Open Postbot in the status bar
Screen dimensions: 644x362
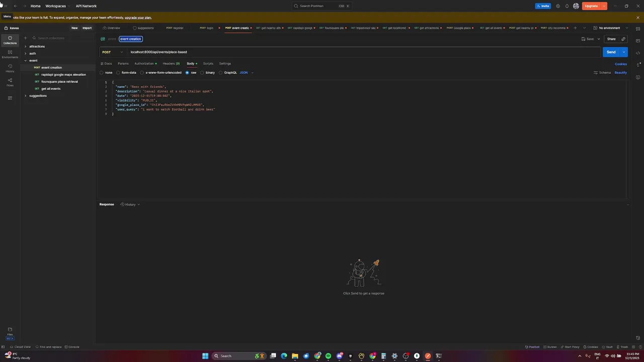(x=532, y=347)
